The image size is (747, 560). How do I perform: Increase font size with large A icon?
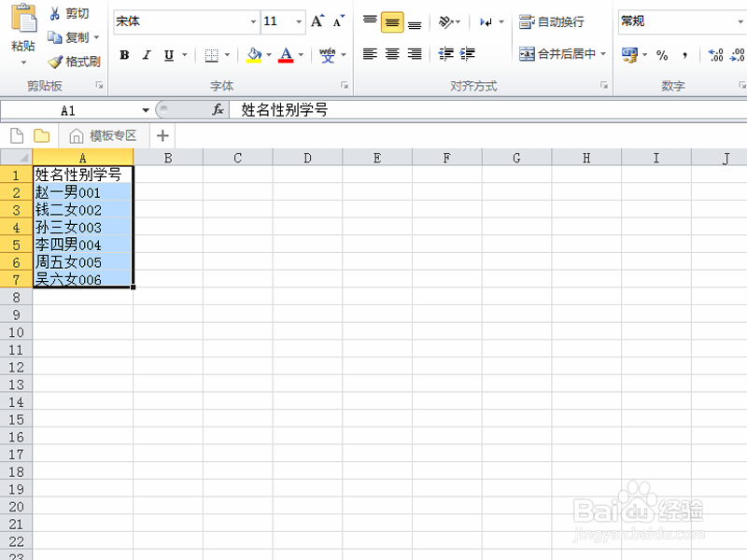click(317, 21)
